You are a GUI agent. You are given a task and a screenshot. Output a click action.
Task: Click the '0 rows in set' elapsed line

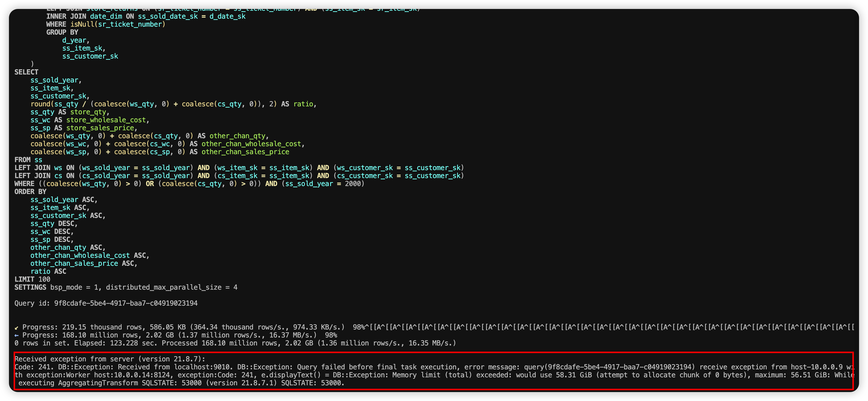click(x=235, y=343)
